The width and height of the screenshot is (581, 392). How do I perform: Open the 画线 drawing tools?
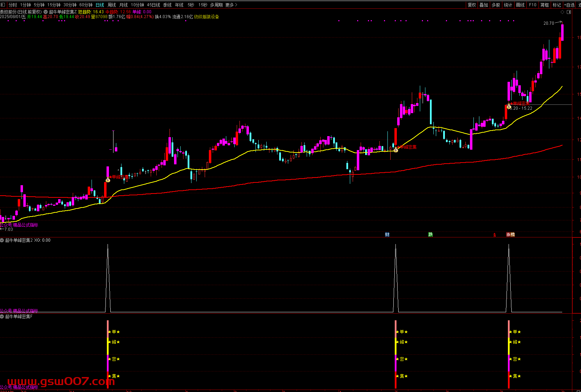point(520,5)
